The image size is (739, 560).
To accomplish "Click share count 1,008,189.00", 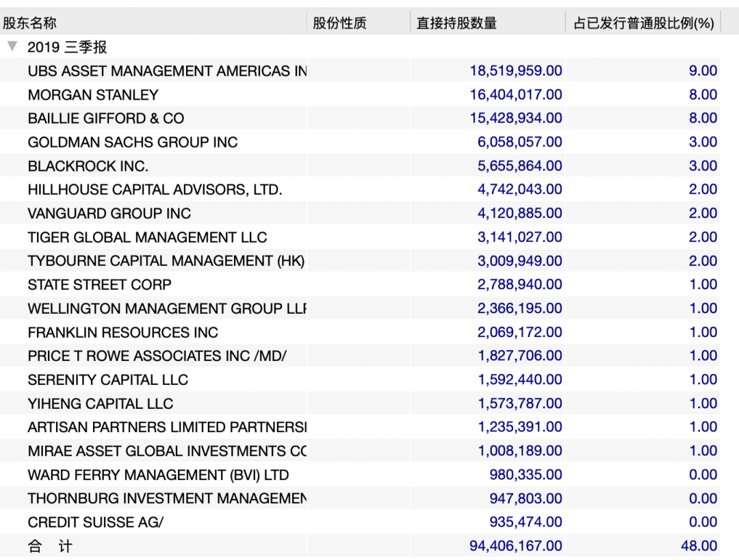I will click(x=520, y=451).
